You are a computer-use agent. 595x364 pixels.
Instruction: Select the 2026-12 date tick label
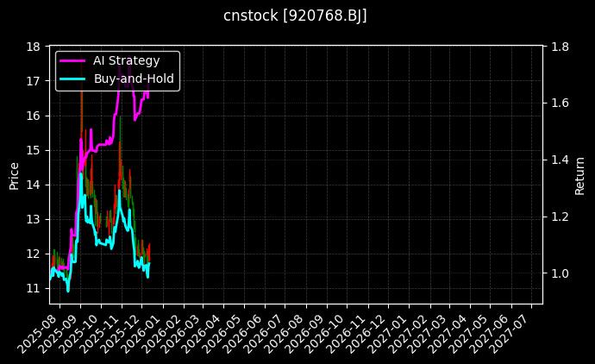click(x=369, y=332)
